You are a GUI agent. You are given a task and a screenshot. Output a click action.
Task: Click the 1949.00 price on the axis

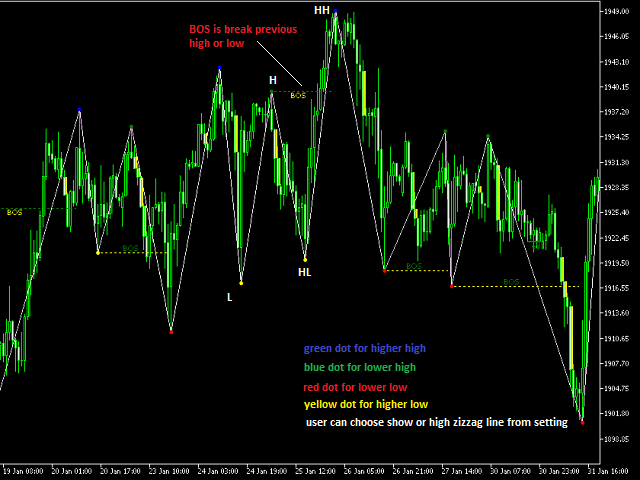click(x=617, y=11)
